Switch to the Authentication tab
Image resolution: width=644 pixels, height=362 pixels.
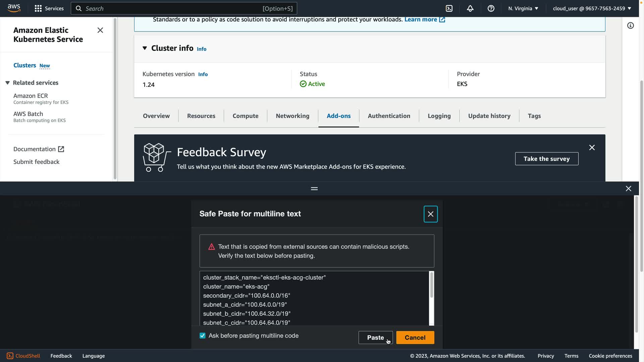click(x=389, y=116)
